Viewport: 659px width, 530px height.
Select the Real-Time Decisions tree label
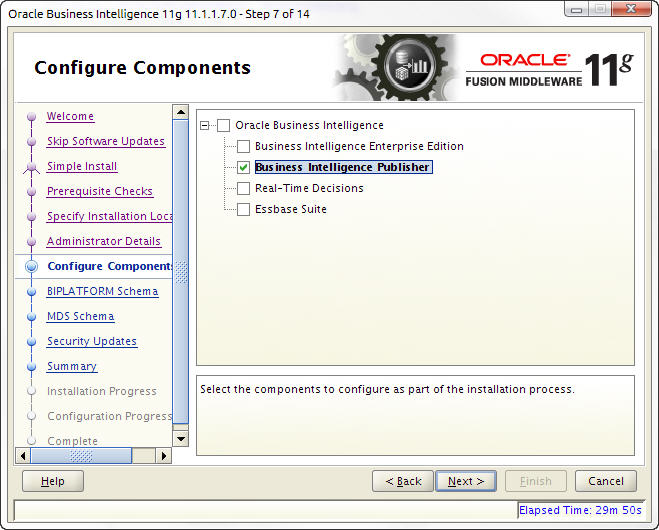point(309,188)
